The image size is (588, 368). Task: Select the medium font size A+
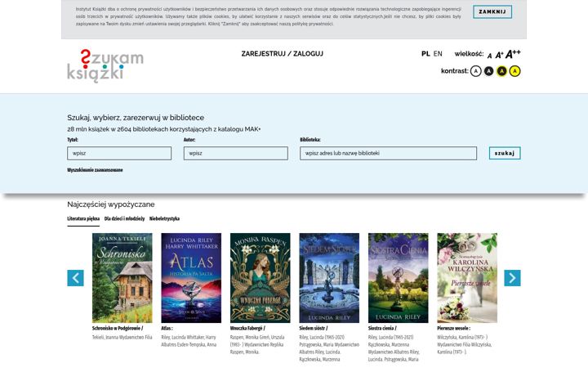[499, 55]
